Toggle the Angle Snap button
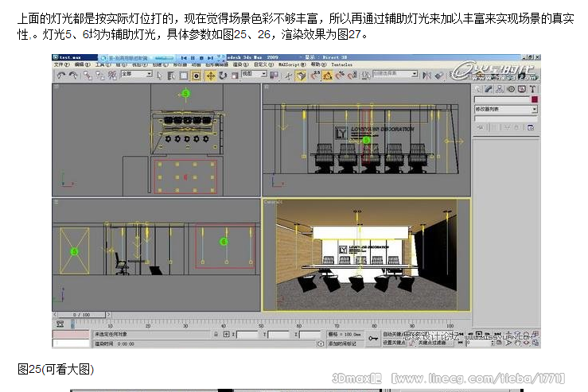 (327, 76)
